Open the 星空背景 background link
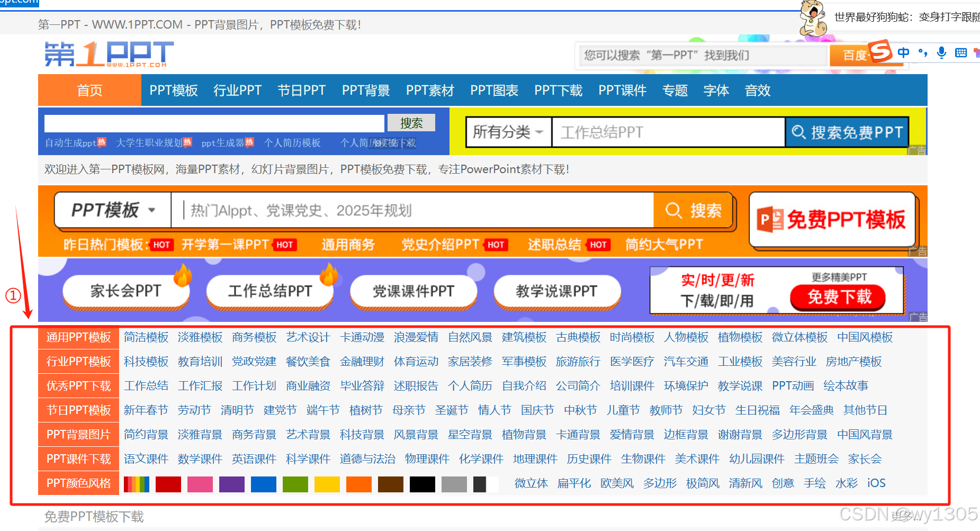Screen dimensions: 980x531 [x=470, y=435]
